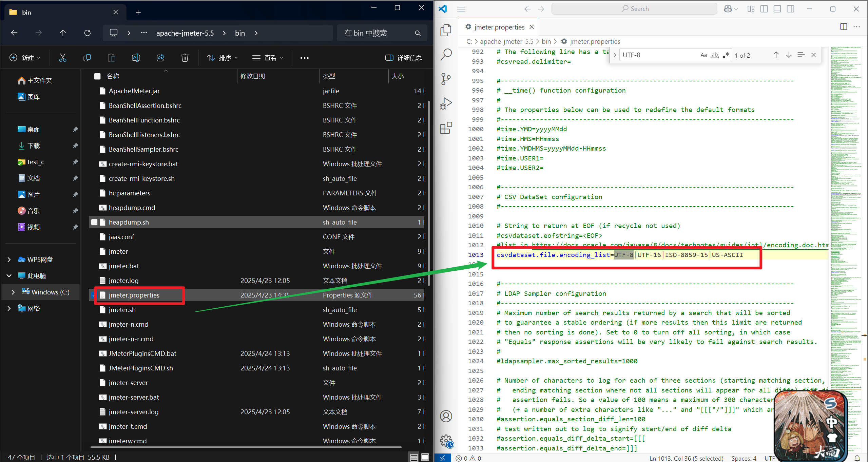Screen dimensions: 868x462
Task: Click apache-jmeter-5.5 in address bar breadcrumb
Action: pos(185,33)
